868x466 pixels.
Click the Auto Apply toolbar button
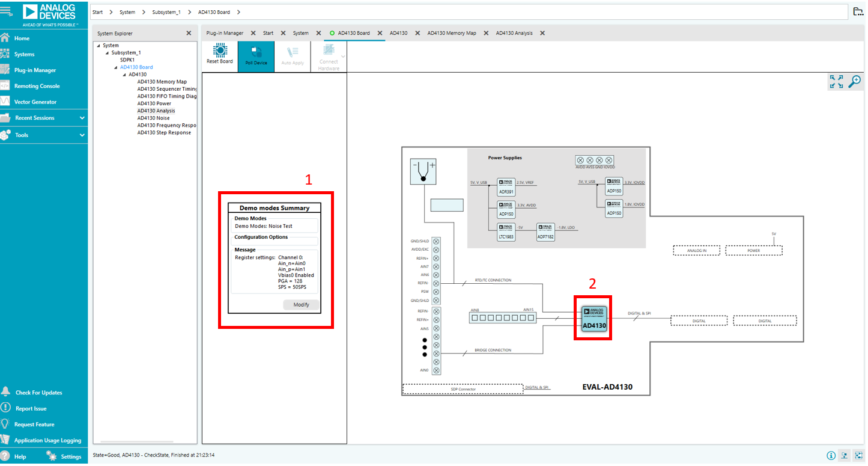pyautogui.click(x=293, y=56)
